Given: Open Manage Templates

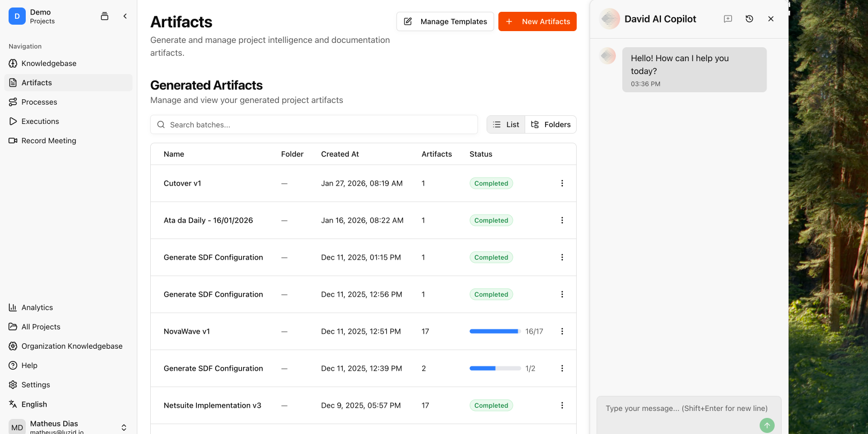Looking at the screenshot, I should click(445, 21).
